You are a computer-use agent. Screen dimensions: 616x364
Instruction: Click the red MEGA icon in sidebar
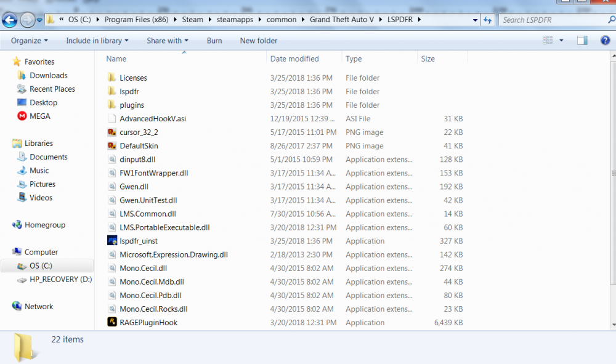pyautogui.click(x=22, y=116)
